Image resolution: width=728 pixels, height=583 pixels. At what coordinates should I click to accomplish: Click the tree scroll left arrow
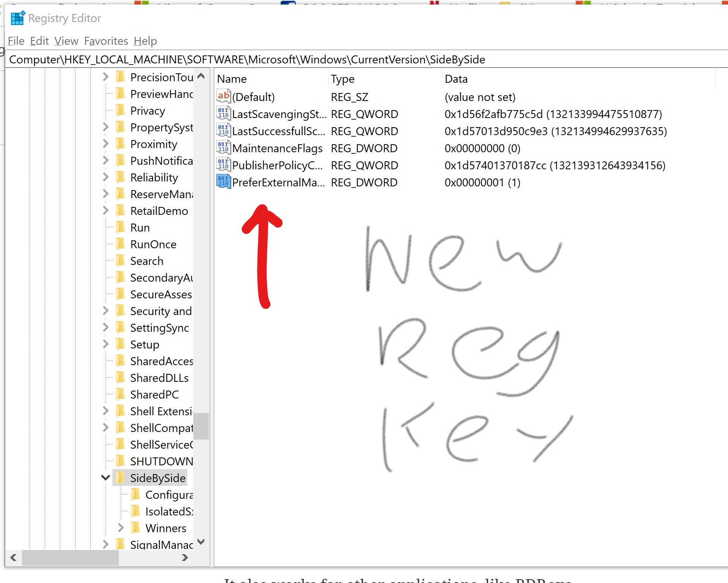(x=13, y=558)
